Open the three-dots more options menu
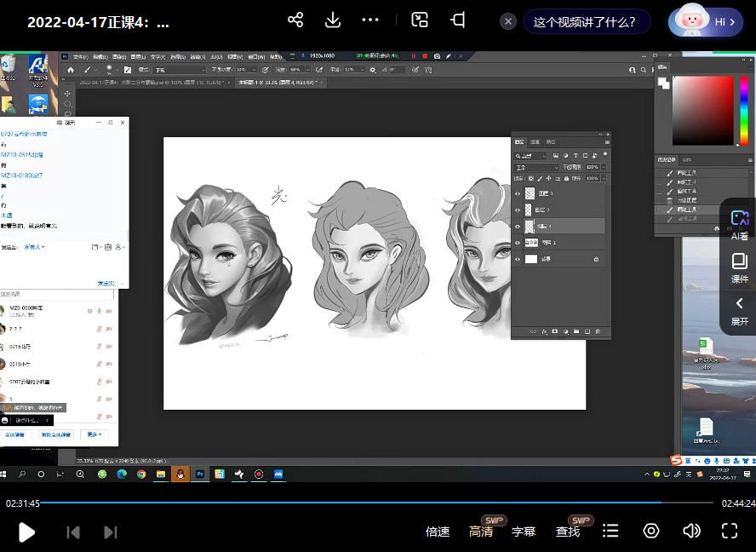 (370, 20)
